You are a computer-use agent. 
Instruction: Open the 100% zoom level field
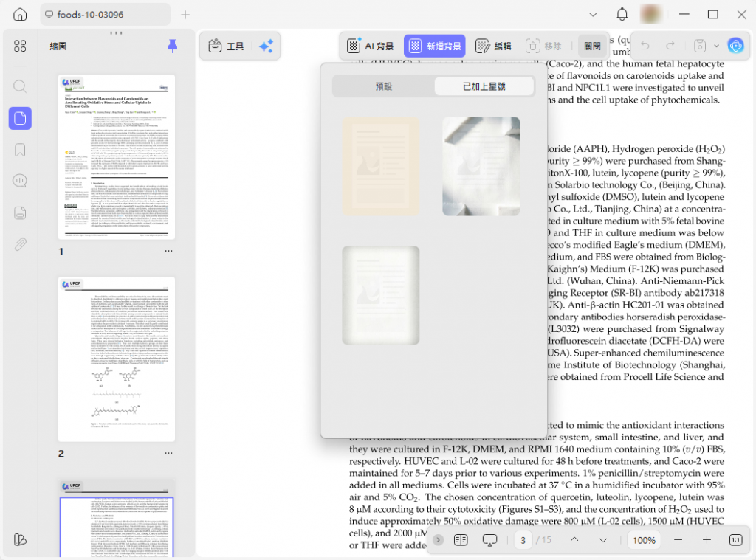(x=644, y=540)
